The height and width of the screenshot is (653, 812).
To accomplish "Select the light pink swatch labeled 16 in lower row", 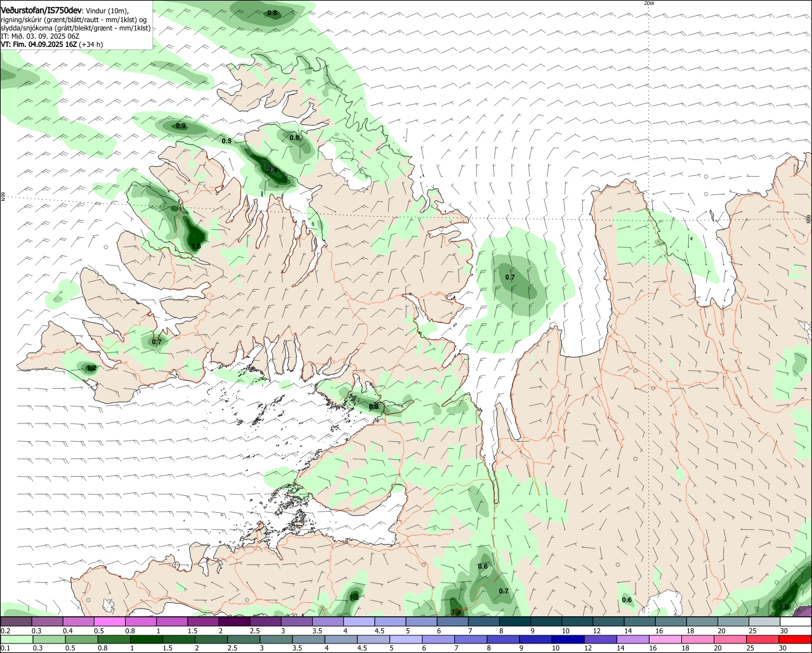I will (665, 640).
